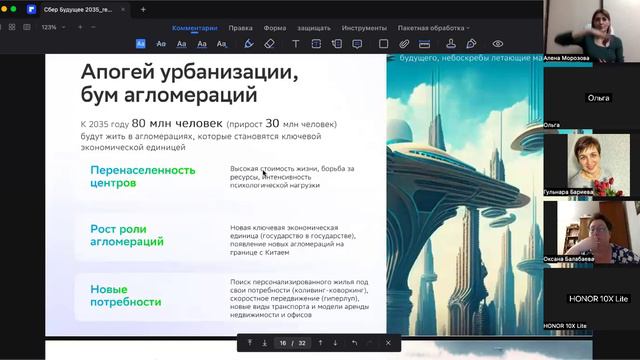
Task: Go to previous page with up arrow
Action: pos(320,343)
